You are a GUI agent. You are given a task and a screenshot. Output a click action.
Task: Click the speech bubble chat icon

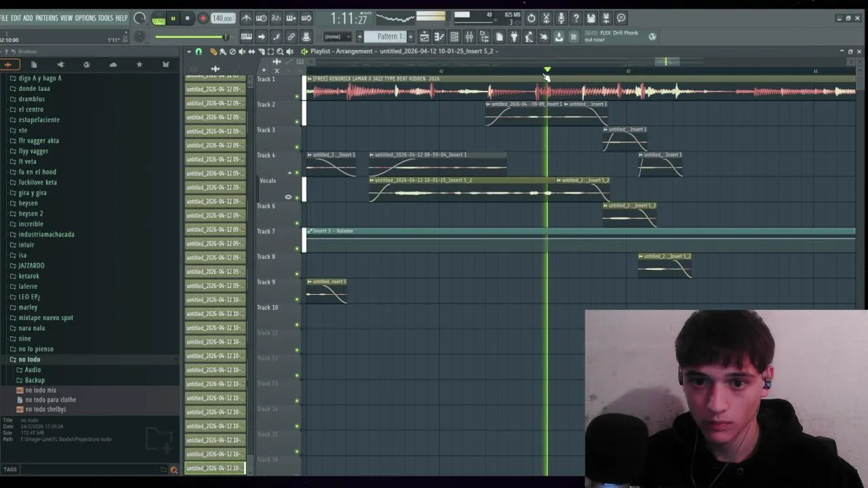[620, 18]
